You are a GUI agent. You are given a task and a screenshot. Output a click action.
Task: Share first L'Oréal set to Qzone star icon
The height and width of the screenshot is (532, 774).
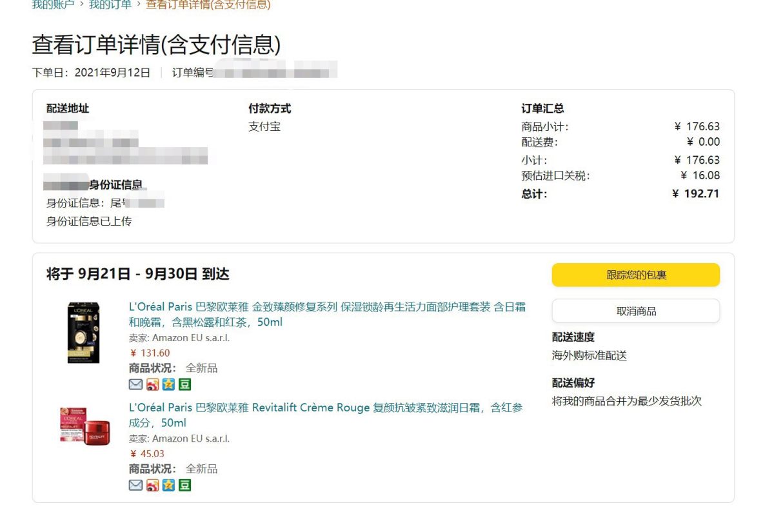[168, 384]
